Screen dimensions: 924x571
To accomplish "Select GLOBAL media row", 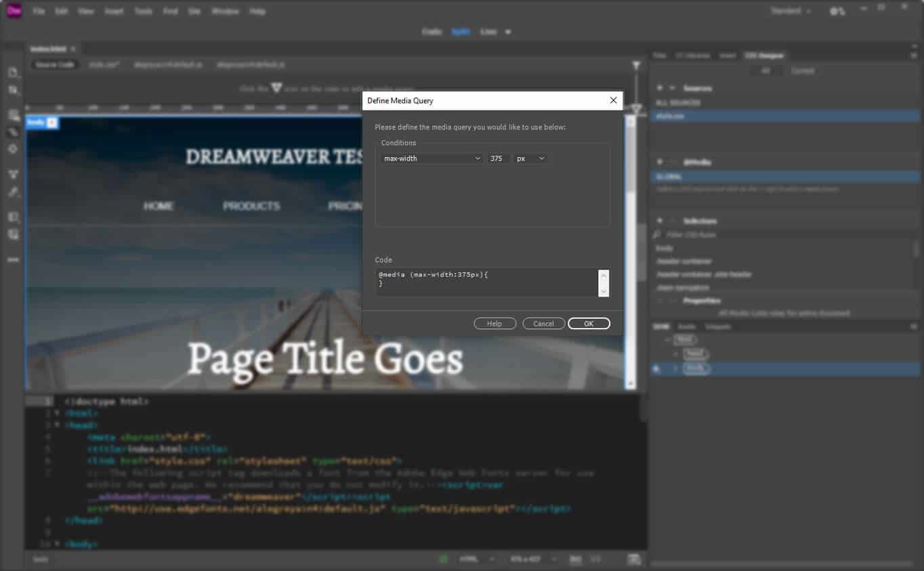I will [x=785, y=177].
